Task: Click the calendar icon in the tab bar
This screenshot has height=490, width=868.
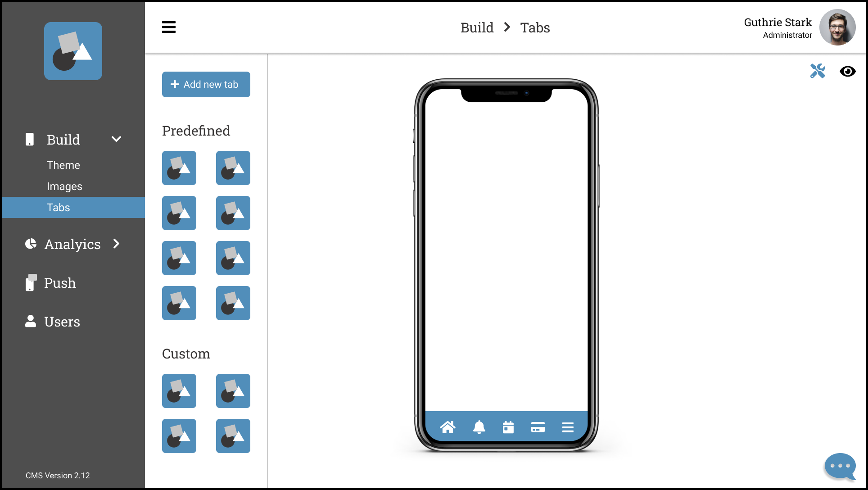Action: click(507, 427)
